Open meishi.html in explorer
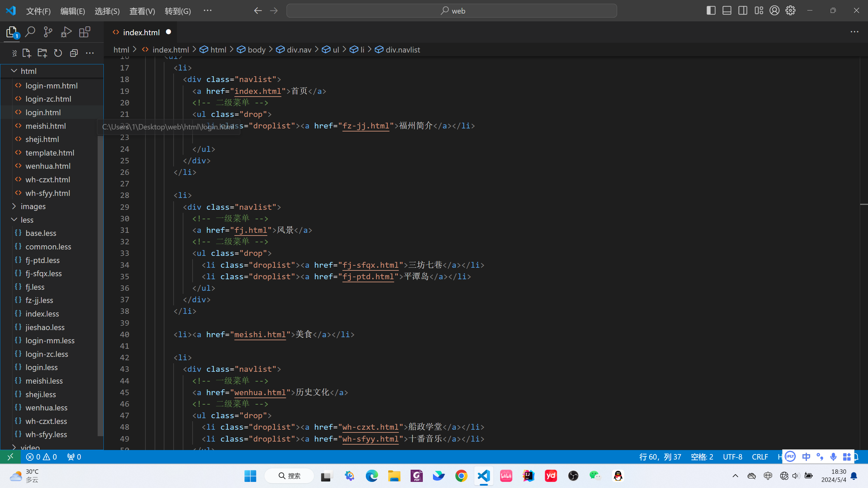This screenshot has width=868, height=488. [x=52, y=126]
